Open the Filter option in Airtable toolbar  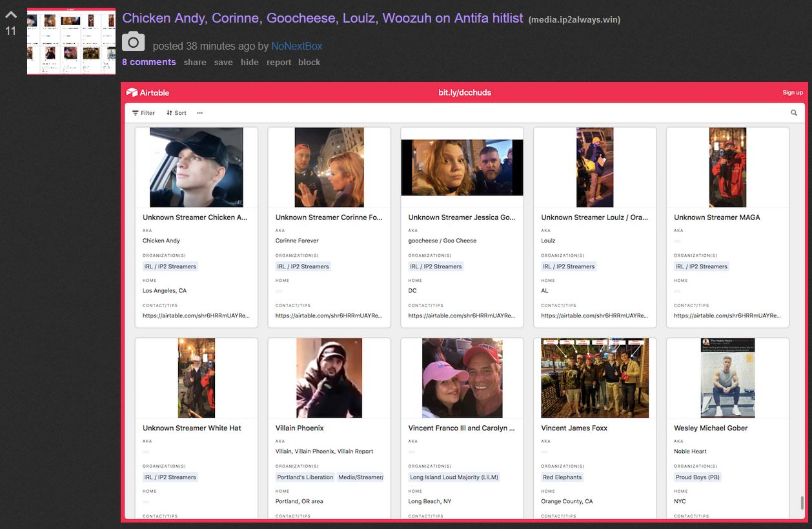(143, 113)
